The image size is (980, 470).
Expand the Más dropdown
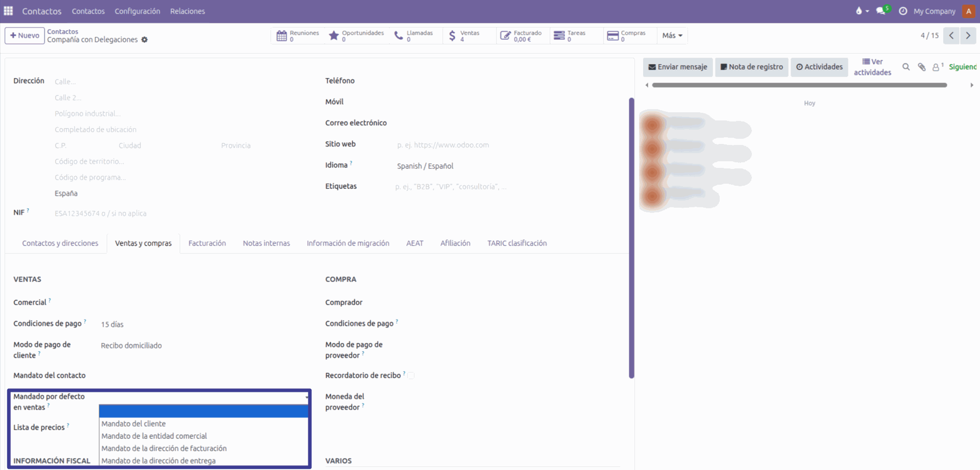pos(672,36)
